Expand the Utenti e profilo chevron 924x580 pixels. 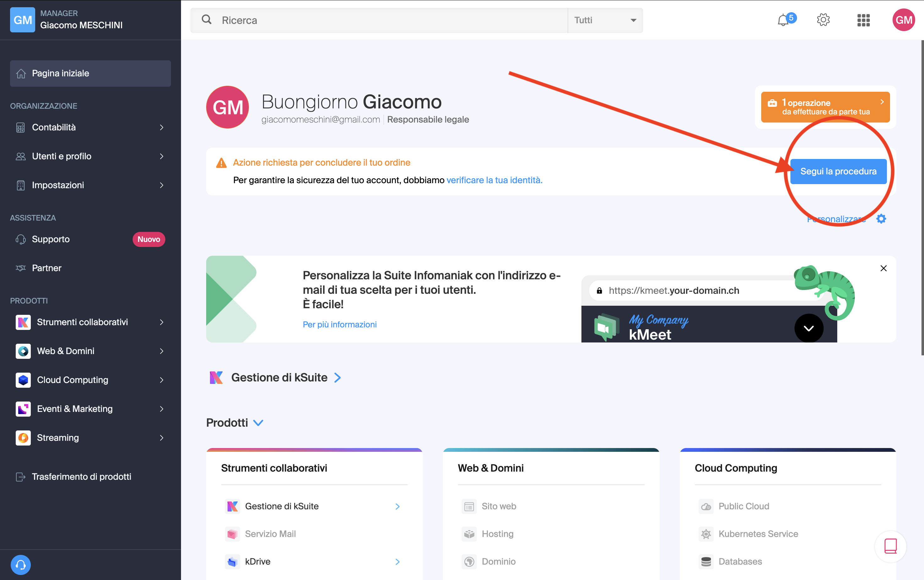tap(162, 156)
